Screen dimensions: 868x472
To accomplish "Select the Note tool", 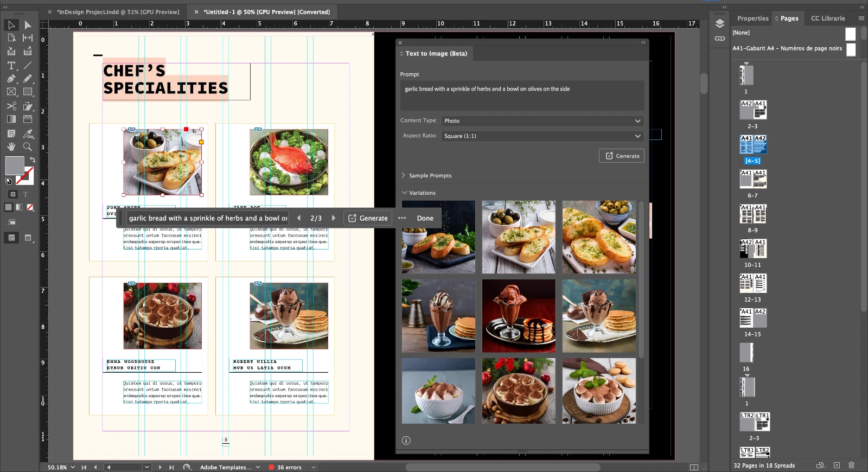I will tap(11, 133).
